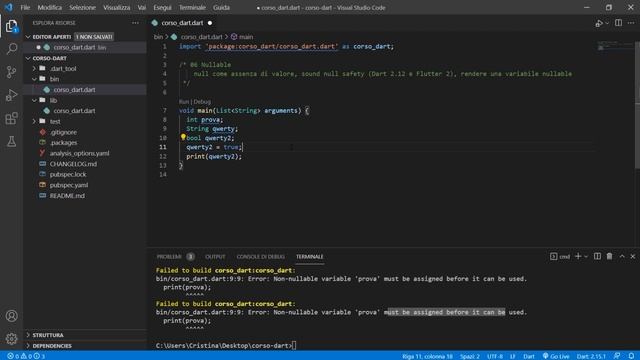Screen dimensions: 640x360
Task: Click the main breadcrumb item
Action: tap(242, 37)
